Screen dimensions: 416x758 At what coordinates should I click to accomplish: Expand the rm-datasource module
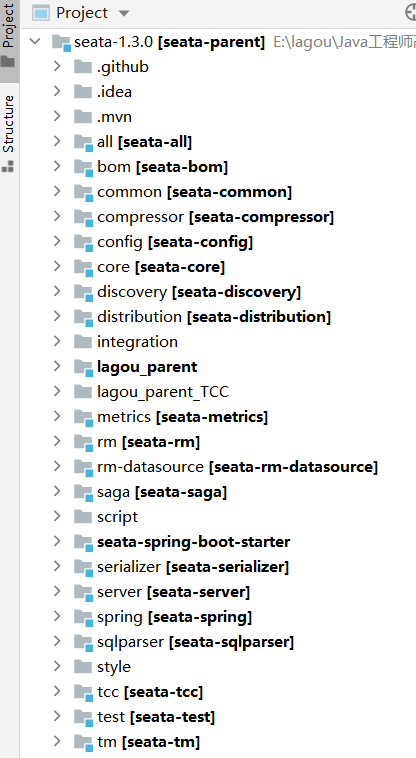(x=57, y=466)
